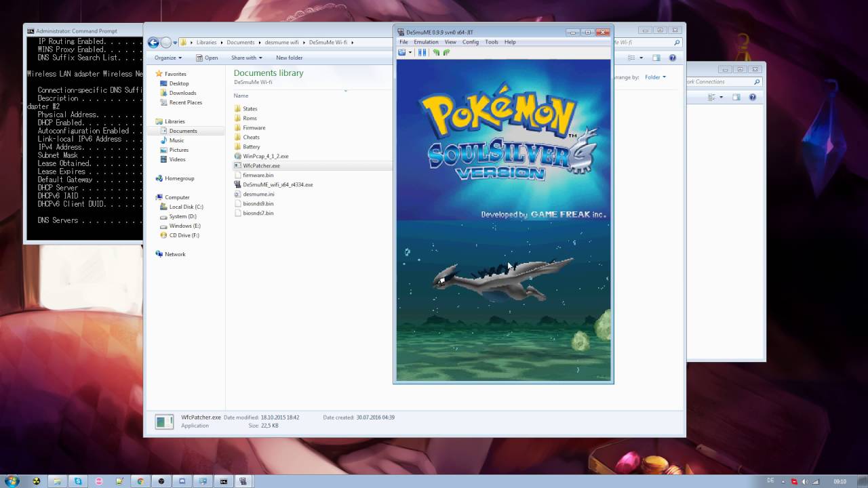The height and width of the screenshot is (488, 868).
Task: Click desmume wifi in the address path
Action: pyautogui.click(x=281, y=43)
